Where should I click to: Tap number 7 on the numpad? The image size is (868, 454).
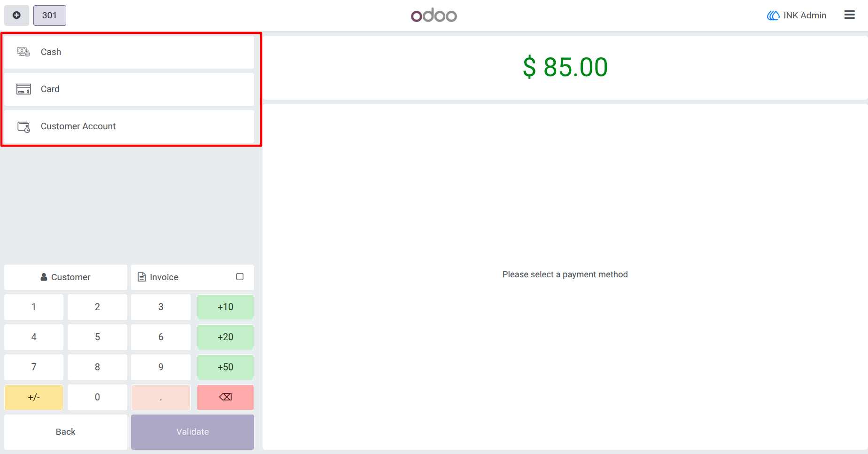click(34, 367)
